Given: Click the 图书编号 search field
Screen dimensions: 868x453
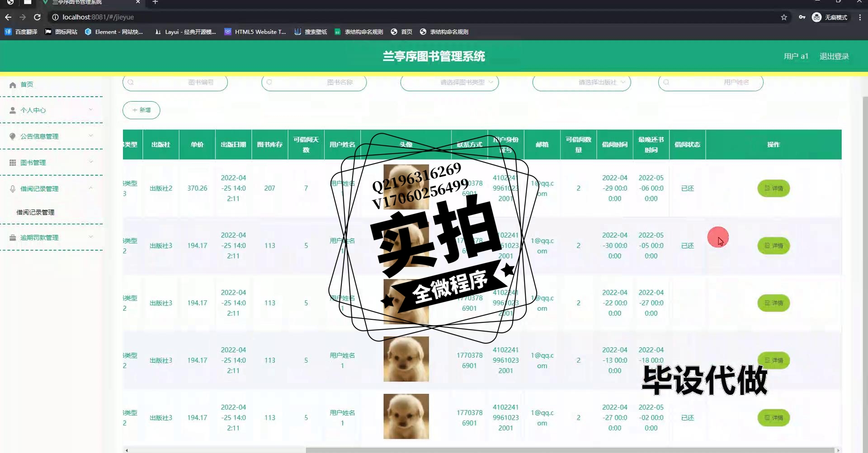Looking at the screenshot, I should pyautogui.click(x=175, y=82).
